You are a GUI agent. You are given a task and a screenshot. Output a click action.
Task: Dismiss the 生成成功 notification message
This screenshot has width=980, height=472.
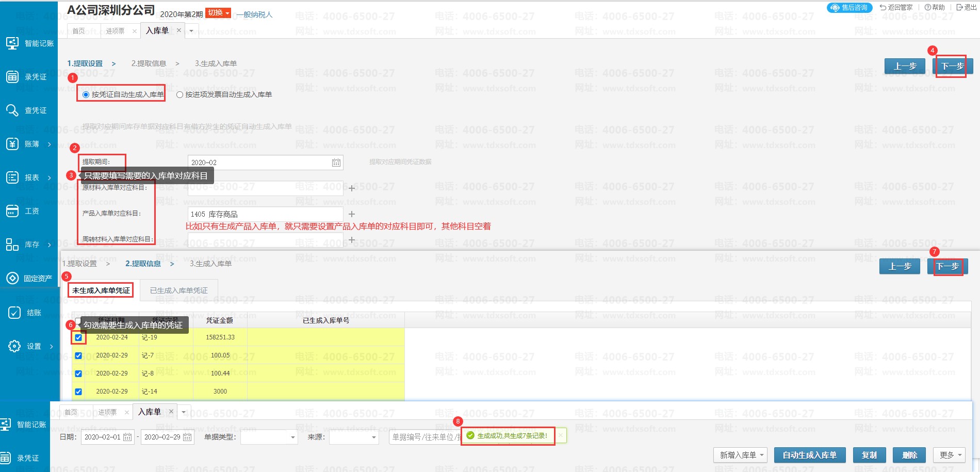(561, 435)
